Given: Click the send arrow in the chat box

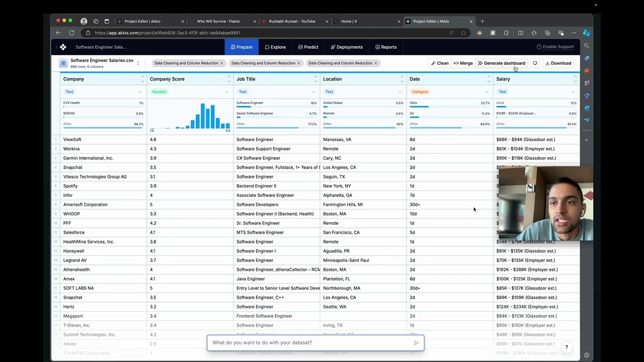Looking at the screenshot, I should click(416, 343).
